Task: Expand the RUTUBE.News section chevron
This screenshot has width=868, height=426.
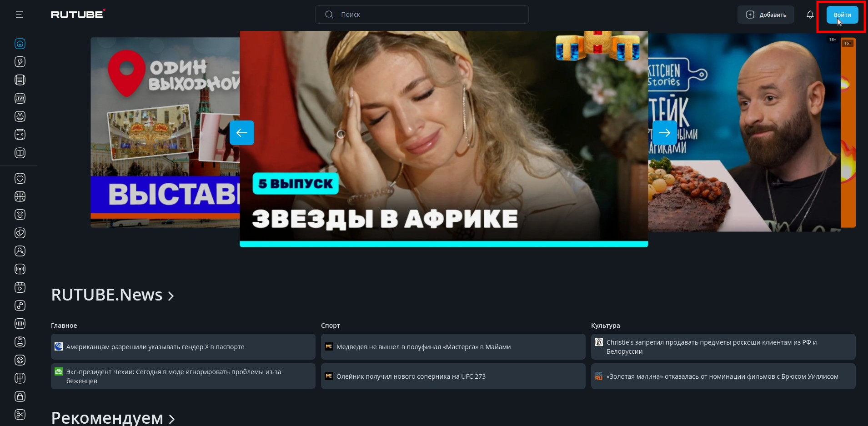Action: point(171,296)
